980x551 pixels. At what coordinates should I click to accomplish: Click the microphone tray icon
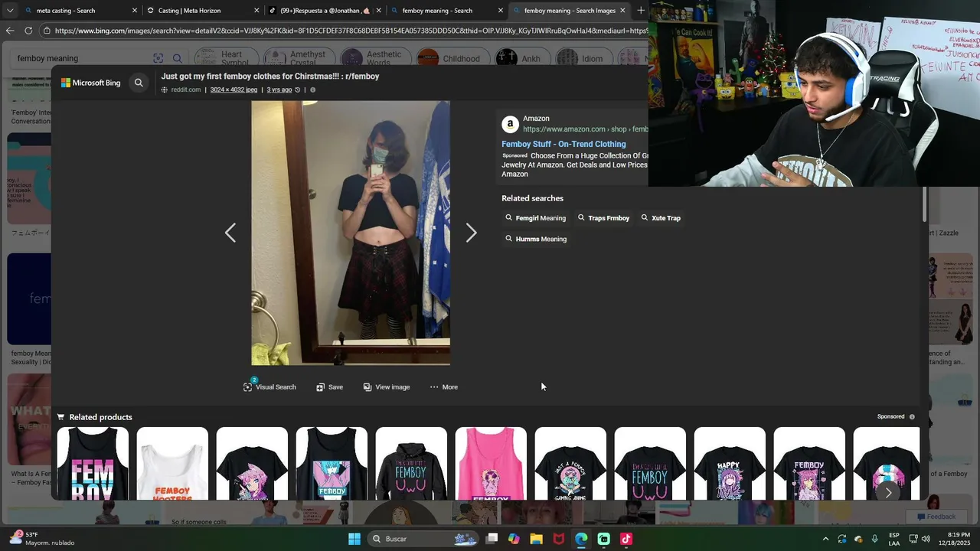874,539
